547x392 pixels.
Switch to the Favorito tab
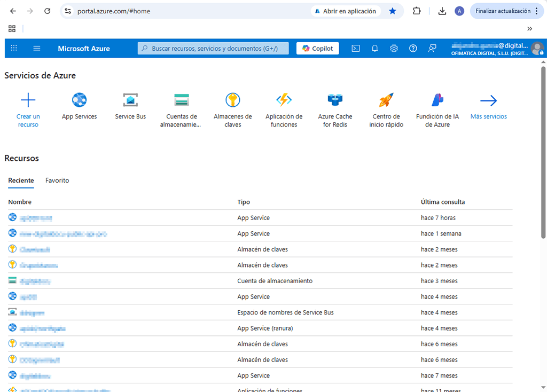[57, 180]
